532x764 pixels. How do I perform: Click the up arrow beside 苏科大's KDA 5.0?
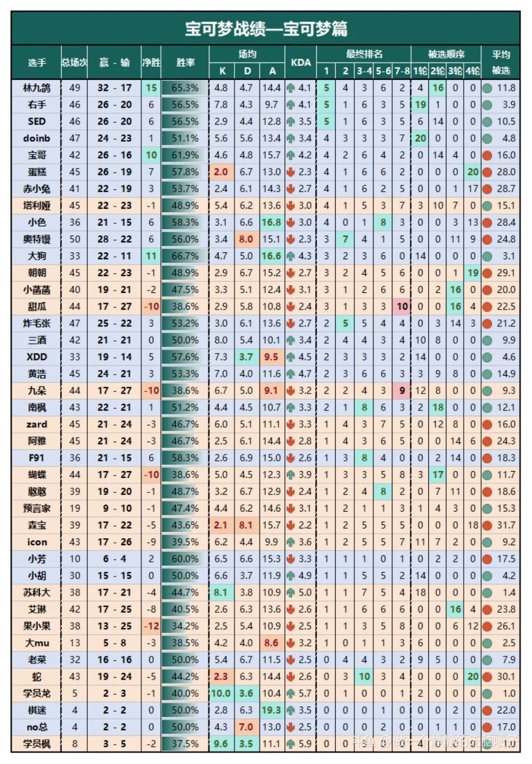click(x=291, y=593)
